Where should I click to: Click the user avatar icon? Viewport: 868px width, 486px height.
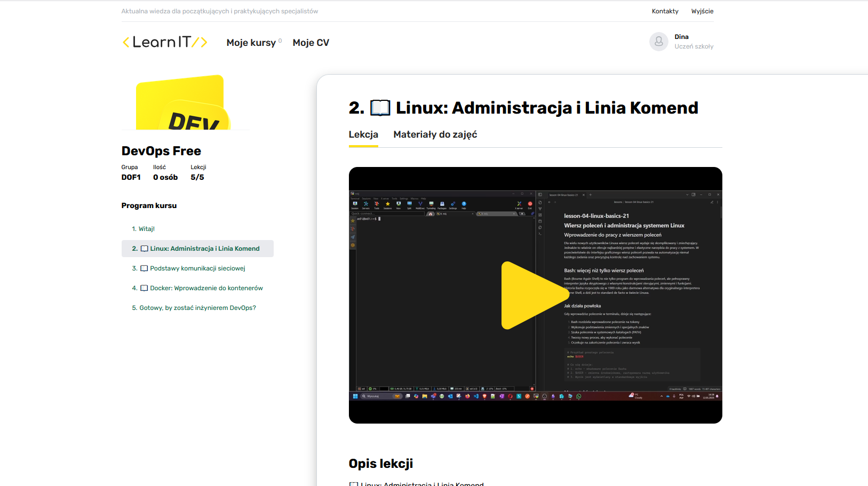(x=658, y=42)
